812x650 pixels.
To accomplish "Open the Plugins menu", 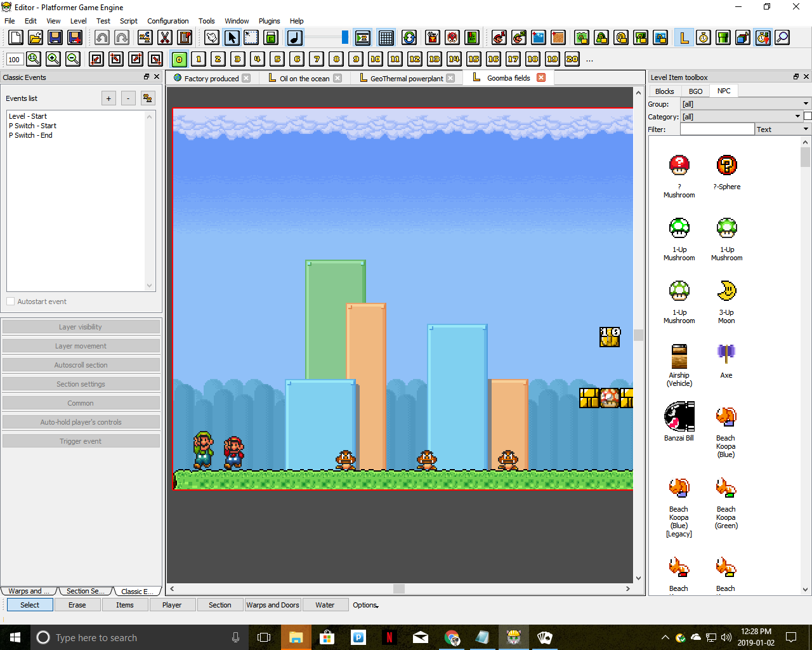I will click(x=269, y=21).
